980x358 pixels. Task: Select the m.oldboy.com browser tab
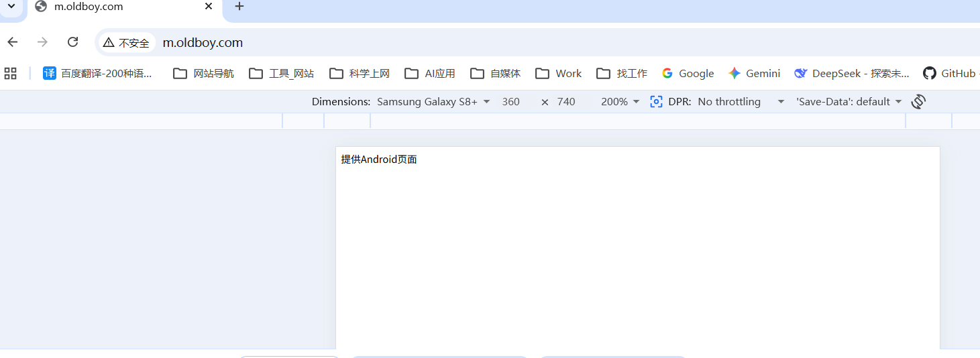point(125,7)
